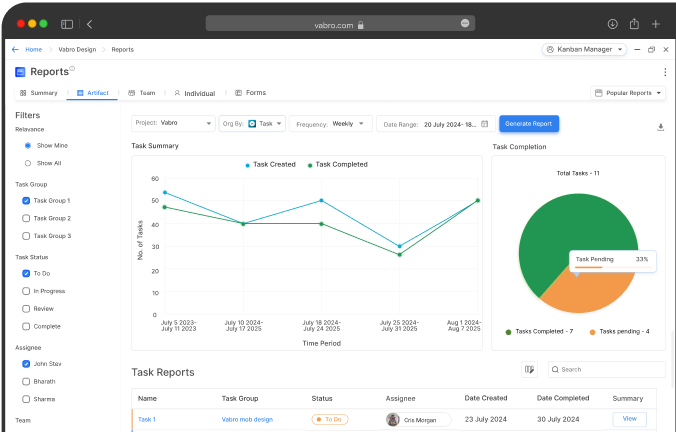Image resolution: width=676 pixels, height=432 pixels.
Task: Select the Show All radio button
Action: click(27, 162)
